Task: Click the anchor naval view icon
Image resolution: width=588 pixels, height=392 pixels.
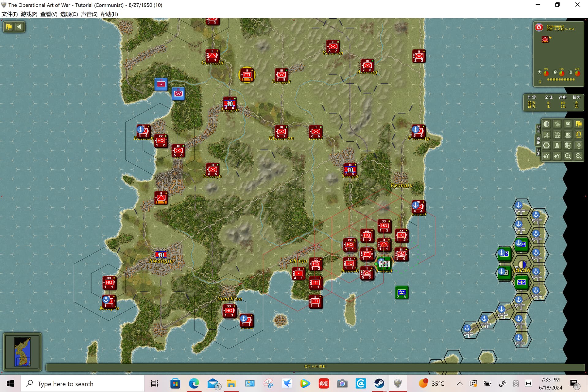Action: [x=557, y=135]
